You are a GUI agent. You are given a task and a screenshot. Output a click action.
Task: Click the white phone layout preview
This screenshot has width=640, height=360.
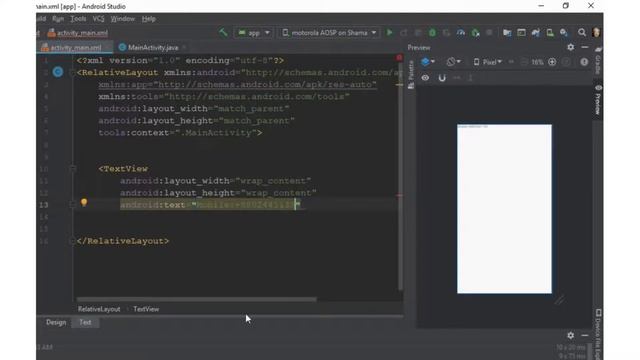coord(504,209)
